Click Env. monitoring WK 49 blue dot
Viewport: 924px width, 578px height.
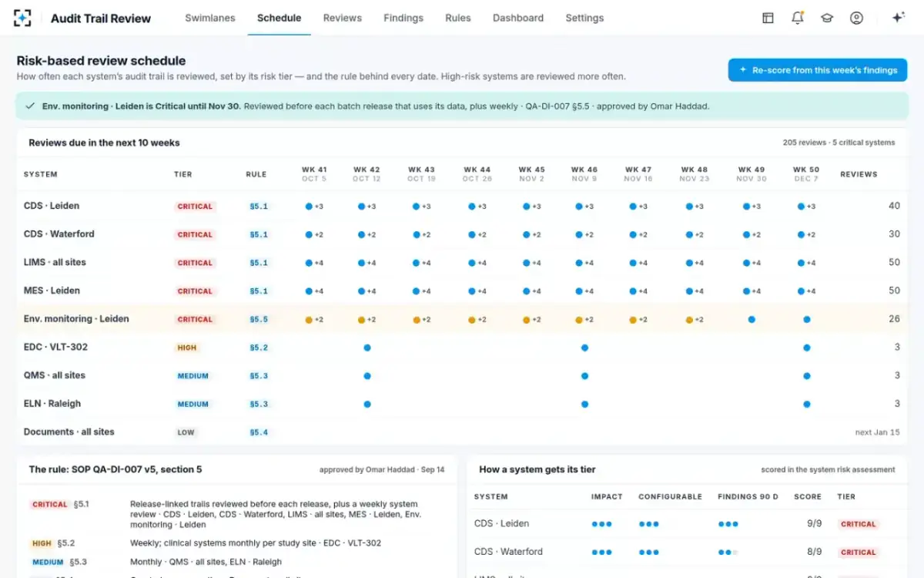click(x=752, y=319)
